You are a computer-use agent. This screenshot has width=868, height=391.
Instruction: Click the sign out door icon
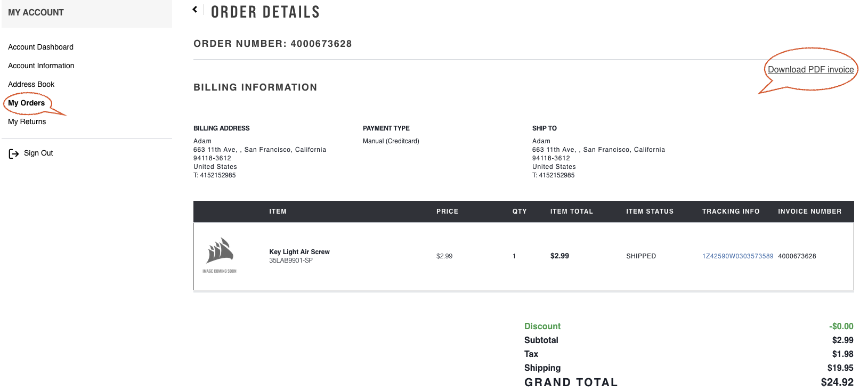[x=14, y=153]
